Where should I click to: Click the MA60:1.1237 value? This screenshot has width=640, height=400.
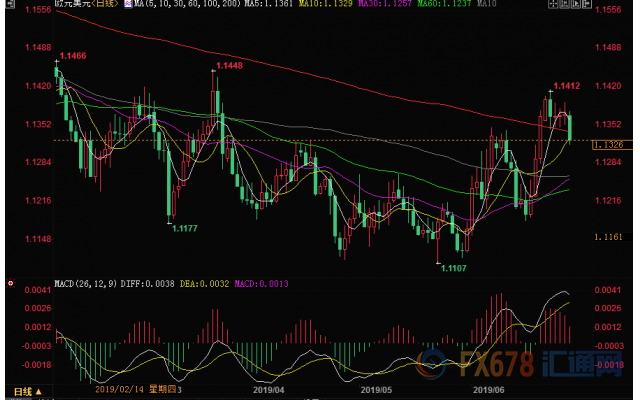coord(444,4)
